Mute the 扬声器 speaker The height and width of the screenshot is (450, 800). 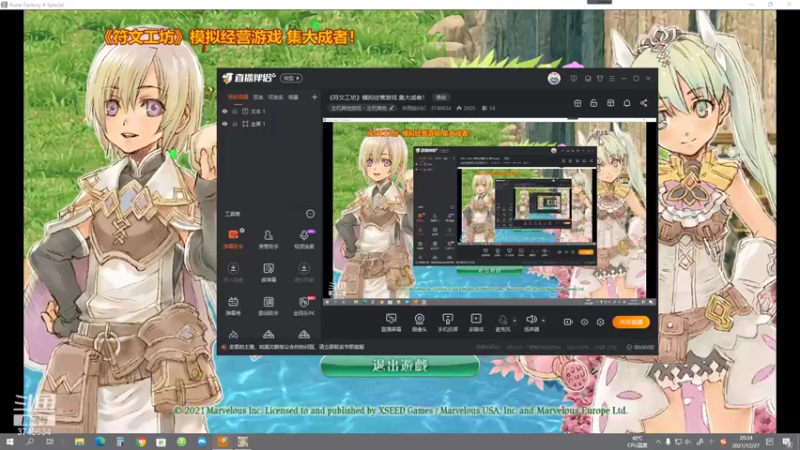(x=531, y=322)
